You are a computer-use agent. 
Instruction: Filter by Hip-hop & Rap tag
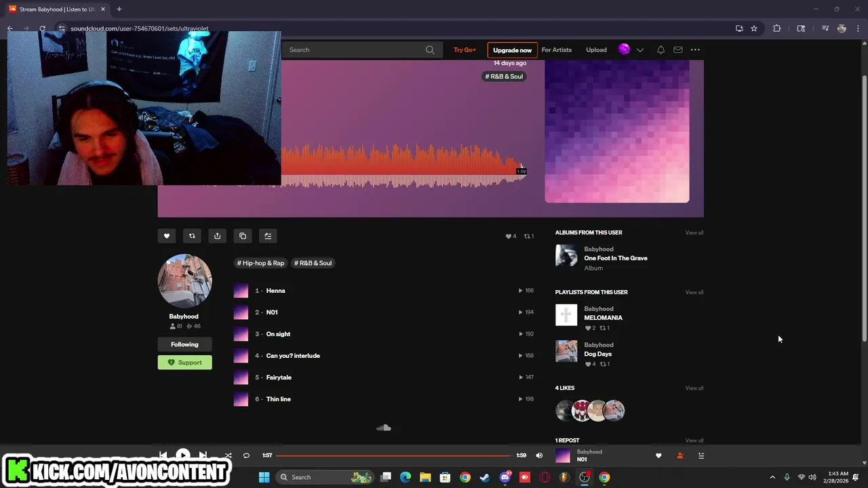click(x=260, y=263)
